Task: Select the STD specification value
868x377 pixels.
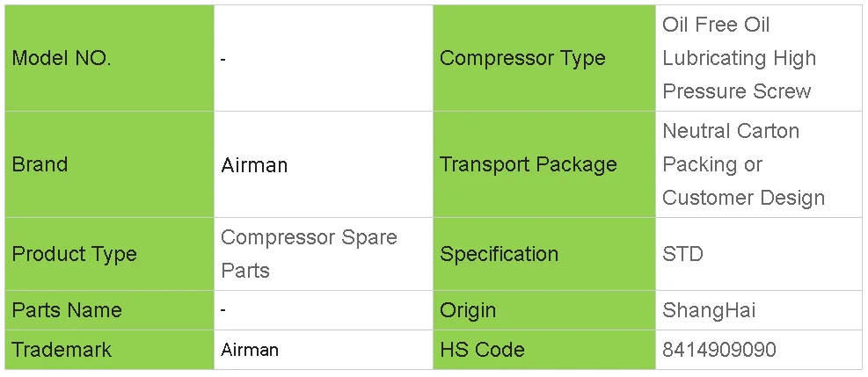Action: coord(682,254)
